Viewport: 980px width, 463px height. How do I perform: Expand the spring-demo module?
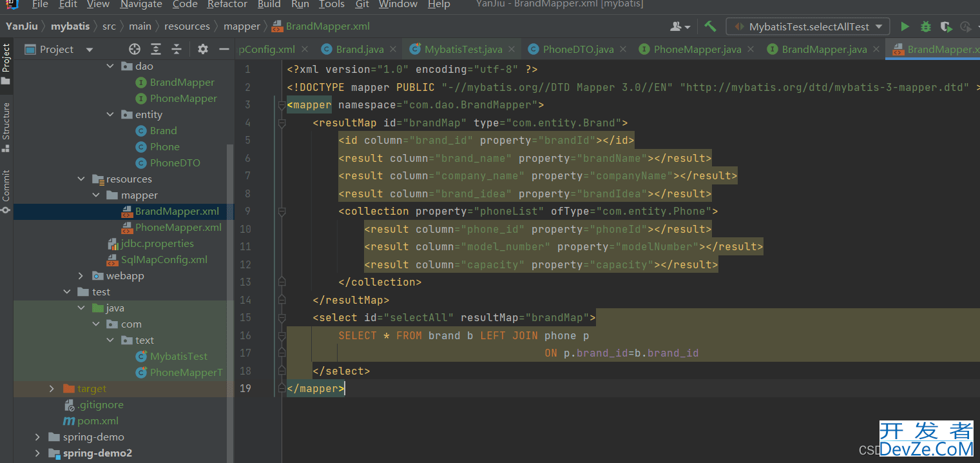[38, 437]
